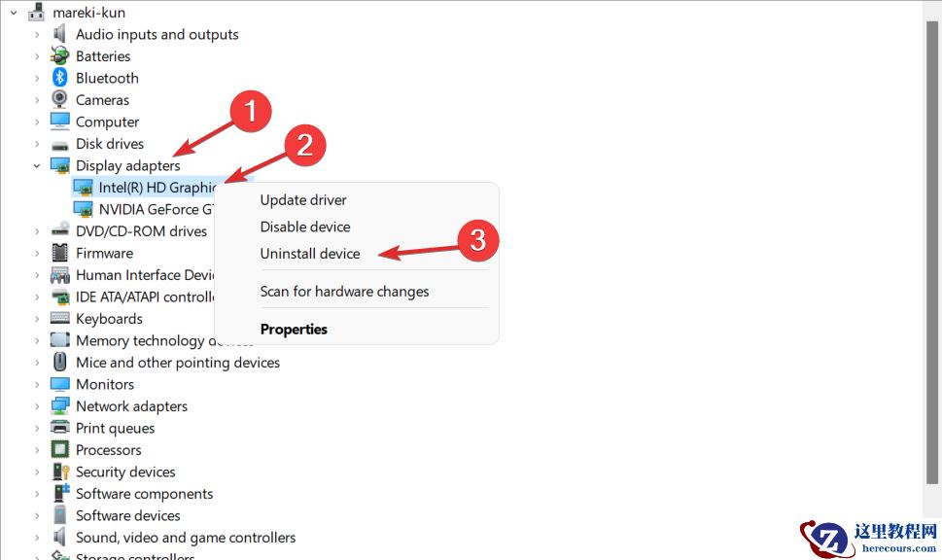Click Disable device menu entry

[305, 227]
